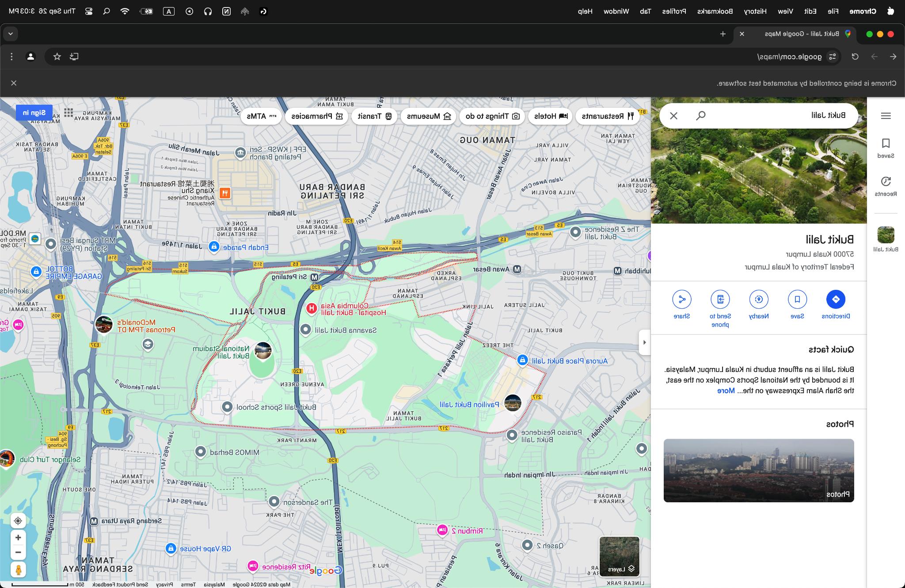Click the Wi-Fi status icon in menu bar
This screenshot has width=905, height=588.
pyautogui.click(x=125, y=11)
